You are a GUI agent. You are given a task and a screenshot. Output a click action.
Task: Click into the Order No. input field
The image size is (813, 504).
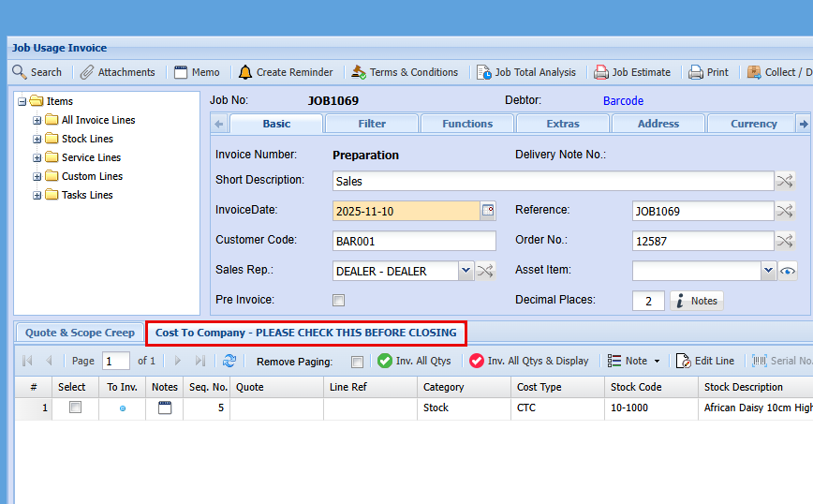coord(702,241)
